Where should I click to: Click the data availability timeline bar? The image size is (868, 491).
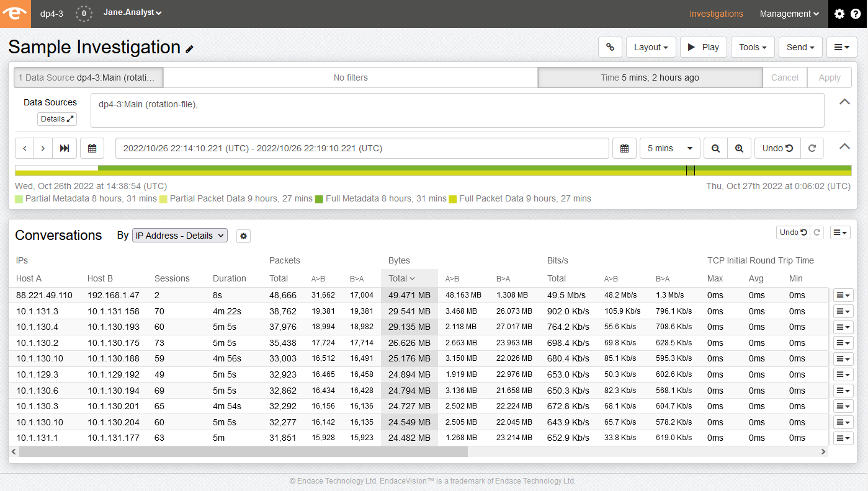tap(433, 170)
